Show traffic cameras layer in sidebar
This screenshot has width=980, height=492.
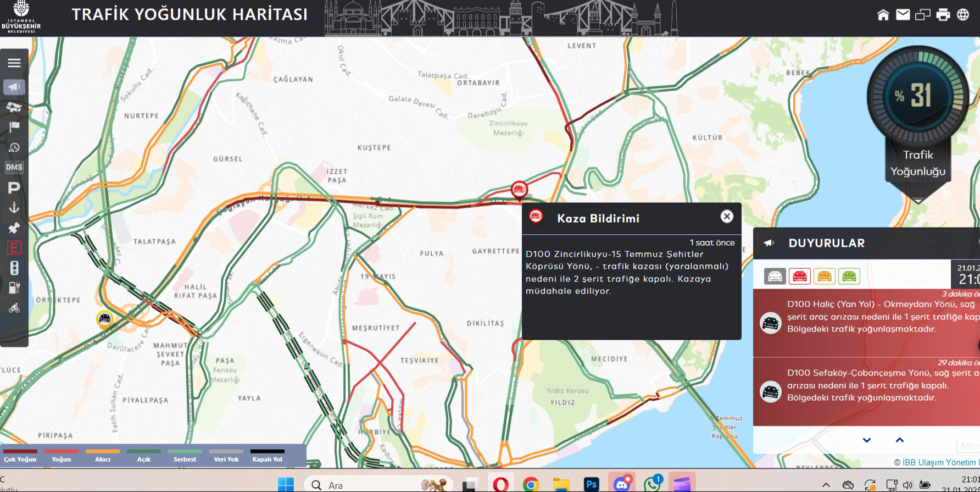click(14, 107)
